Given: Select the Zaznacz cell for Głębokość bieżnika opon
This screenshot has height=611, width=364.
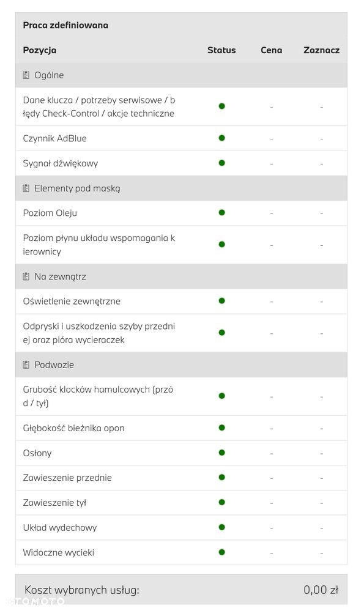Looking at the screenshot, I should click(x=322, y=428).
